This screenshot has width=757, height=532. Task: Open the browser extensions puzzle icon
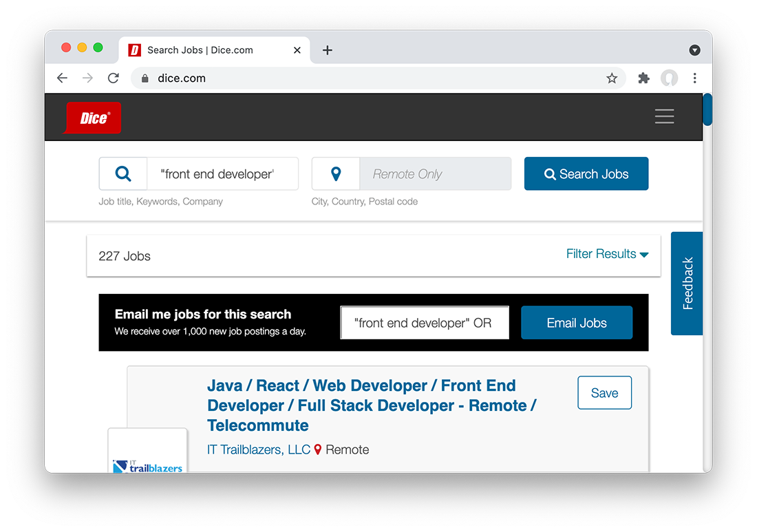(x=643, y=78)
